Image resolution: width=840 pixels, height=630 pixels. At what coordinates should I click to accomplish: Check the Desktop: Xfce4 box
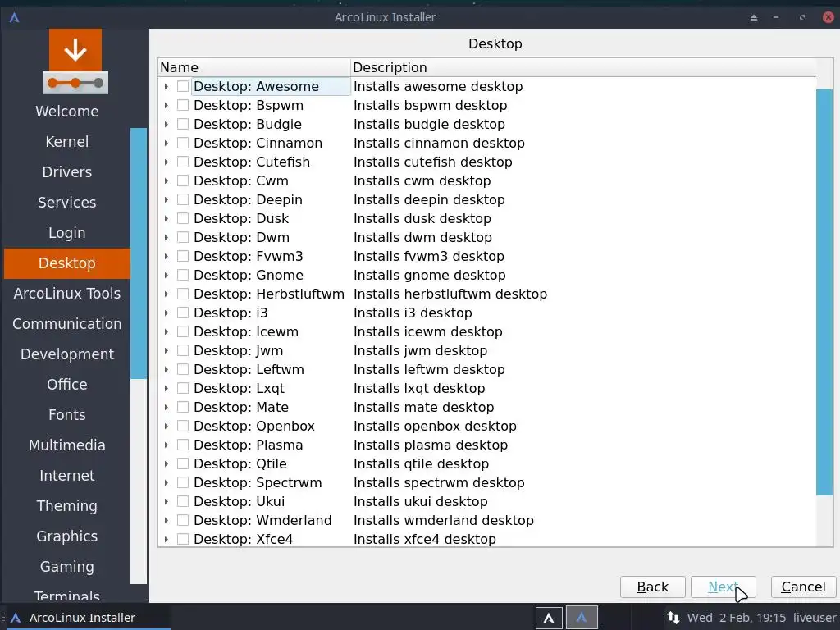click(183, 539)
